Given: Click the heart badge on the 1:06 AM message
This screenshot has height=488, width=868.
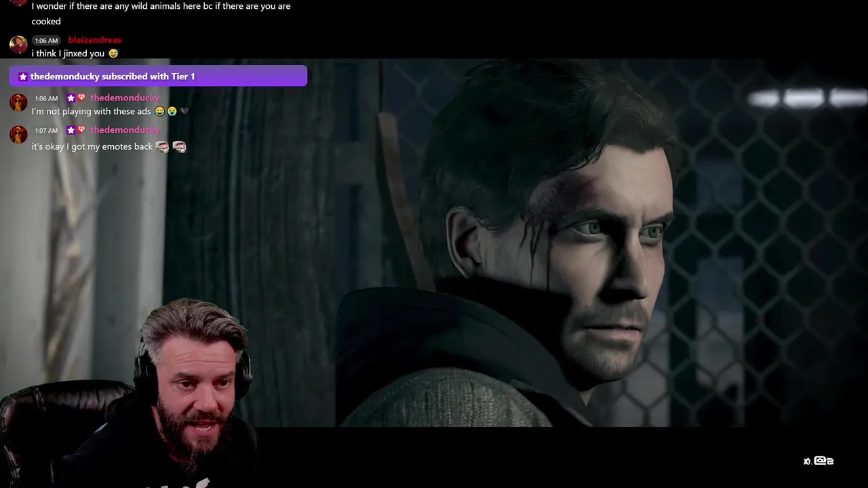Looking at the screenshot, I should (x=81, y=98).
